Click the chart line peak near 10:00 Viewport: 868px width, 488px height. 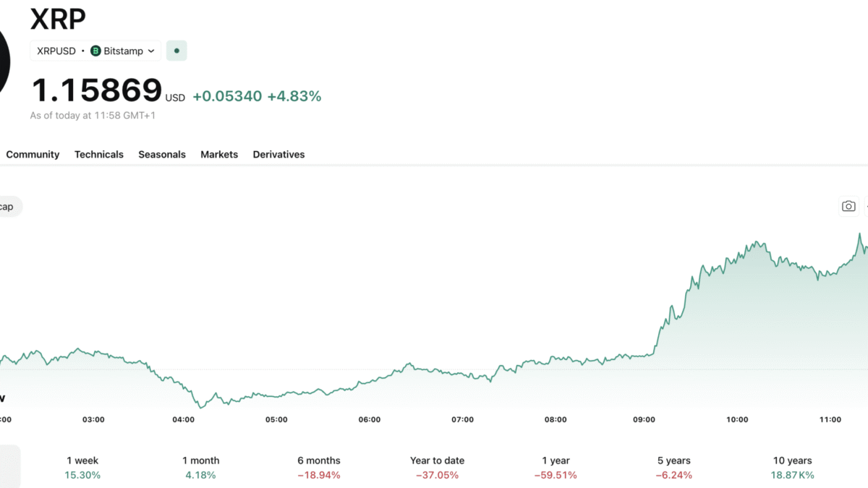(x=755, y=242)
